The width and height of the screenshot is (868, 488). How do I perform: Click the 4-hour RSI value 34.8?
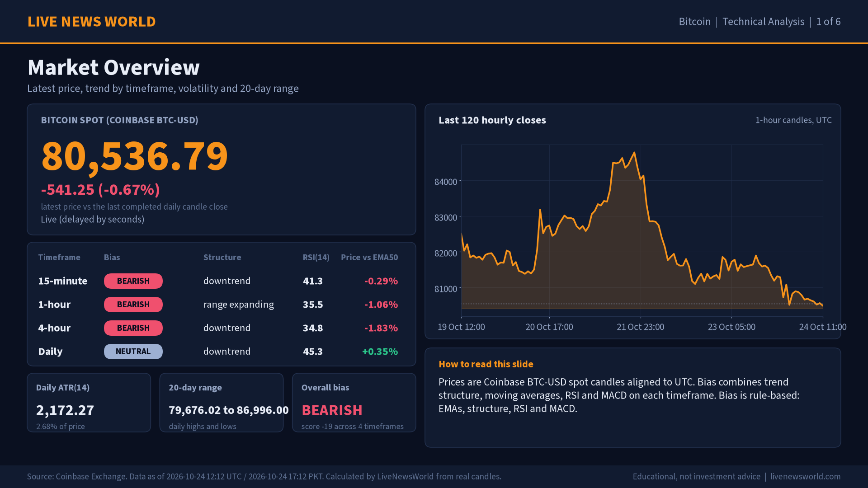(x=313, y=328)
